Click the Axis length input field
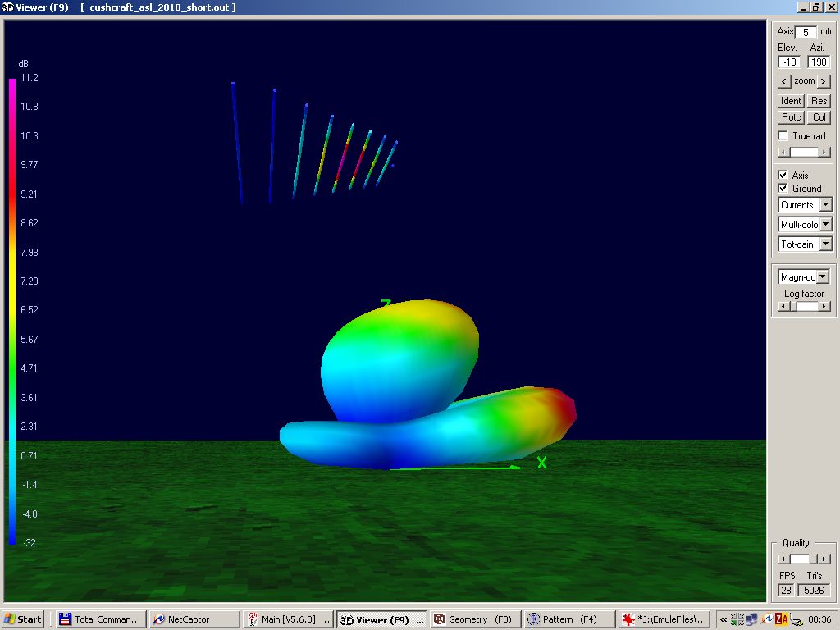Image resolution: width=840 pixels, height=630 pixels. 805,32
